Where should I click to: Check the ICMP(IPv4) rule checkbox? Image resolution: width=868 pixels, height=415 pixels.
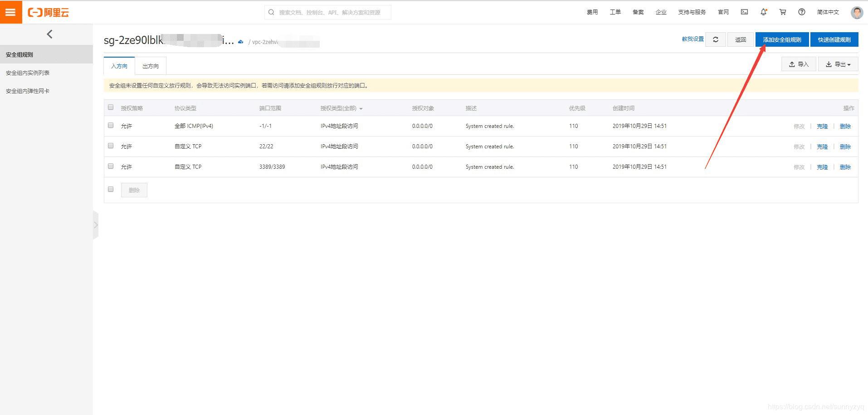(111, 125)
